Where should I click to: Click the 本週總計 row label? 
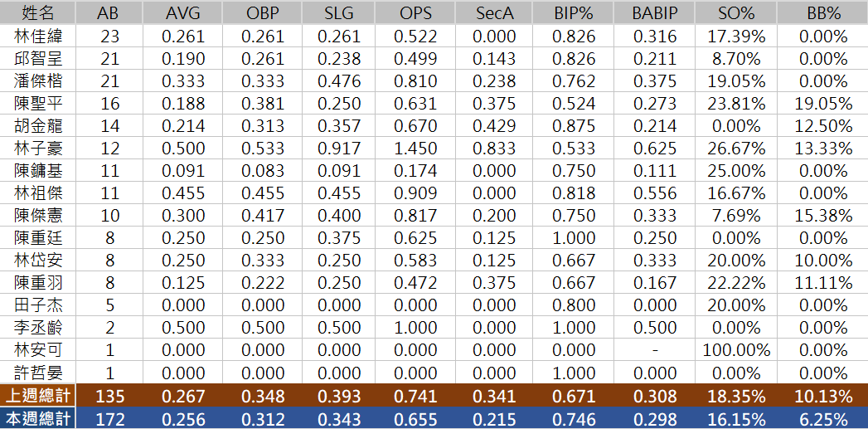click(x=38, y=418)
